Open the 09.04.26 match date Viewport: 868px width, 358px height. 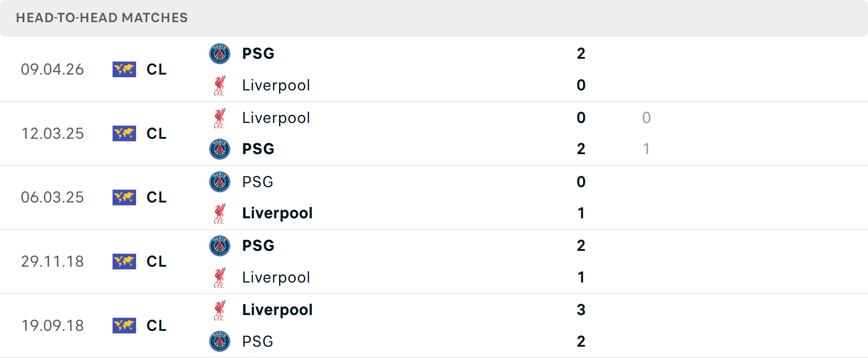[x=52, y=69]
